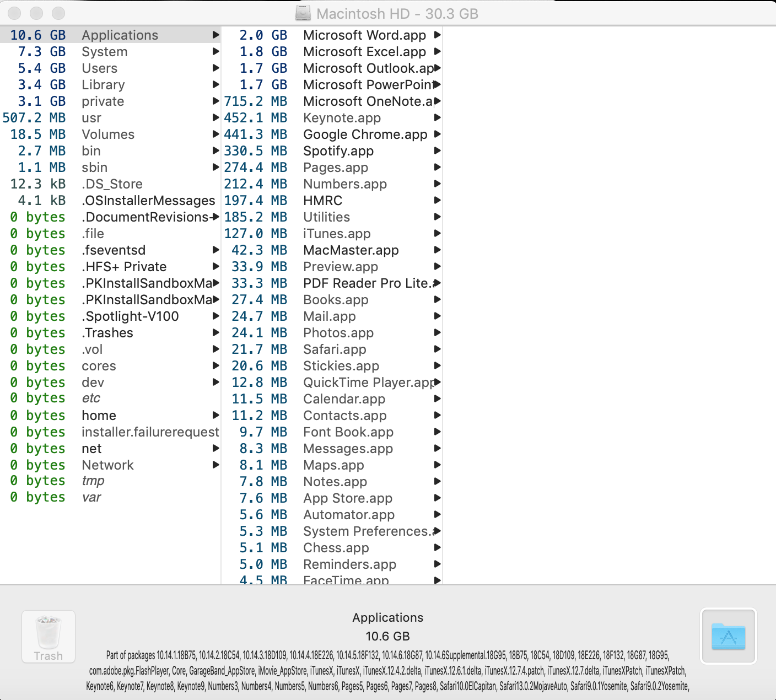The width and height of the screenshot is (776, 700).
Task: Select Numbers.app in Applications list
Action: [x=332, y=184]
